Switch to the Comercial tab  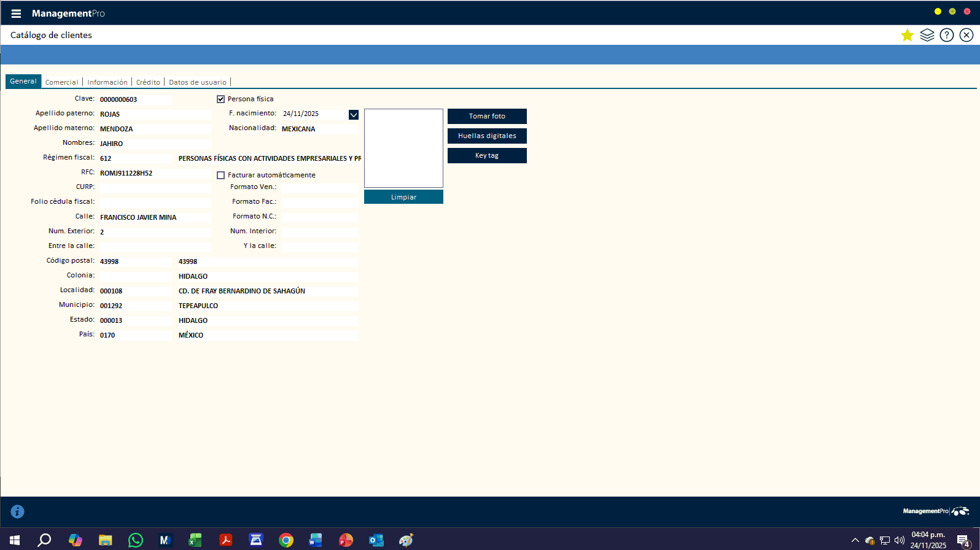(61, 82)
